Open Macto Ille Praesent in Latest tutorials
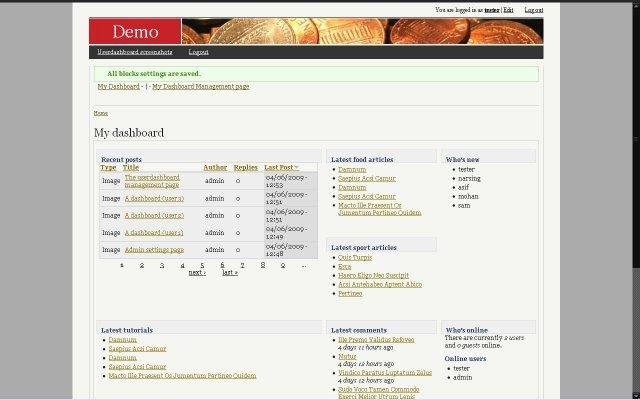 click(x=182, y=376)
